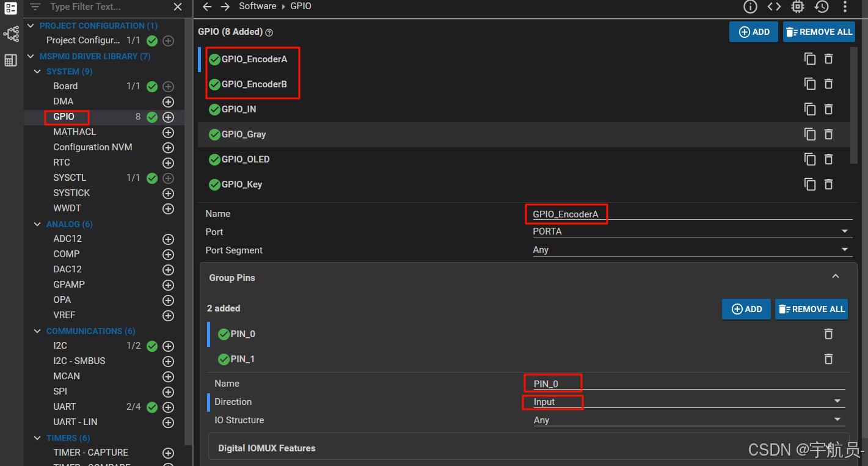Delete GPIO_Gray instance
Screen dimensions: 868x466
pos(828,134)
